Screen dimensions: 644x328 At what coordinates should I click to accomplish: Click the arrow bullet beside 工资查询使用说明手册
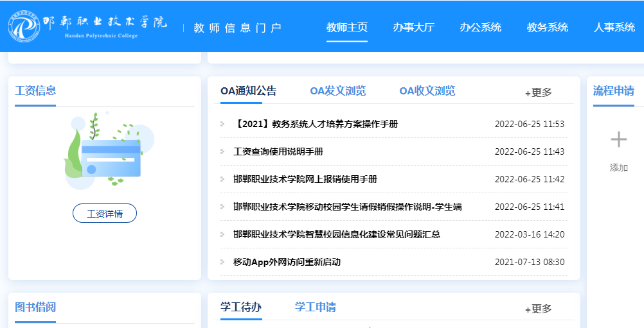222,151
